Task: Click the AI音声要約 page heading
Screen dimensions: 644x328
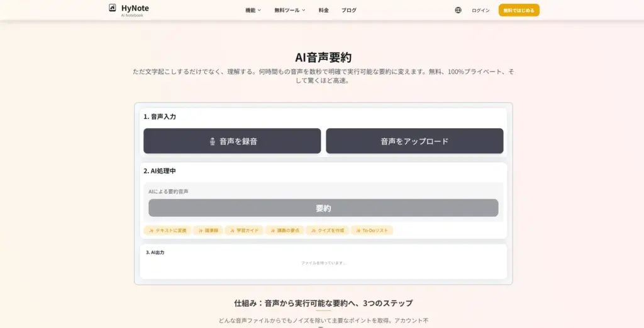Action: click(323, 58)
